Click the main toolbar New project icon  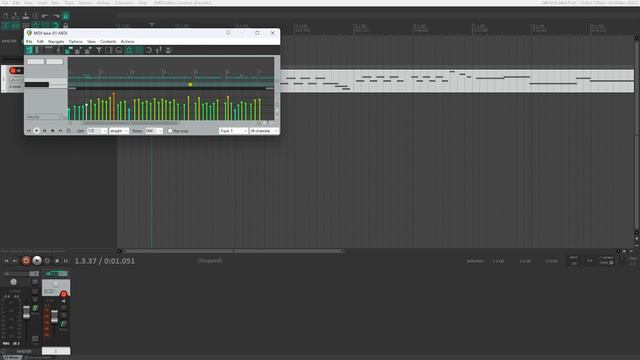pyautogui.click(x=6, y=16)
